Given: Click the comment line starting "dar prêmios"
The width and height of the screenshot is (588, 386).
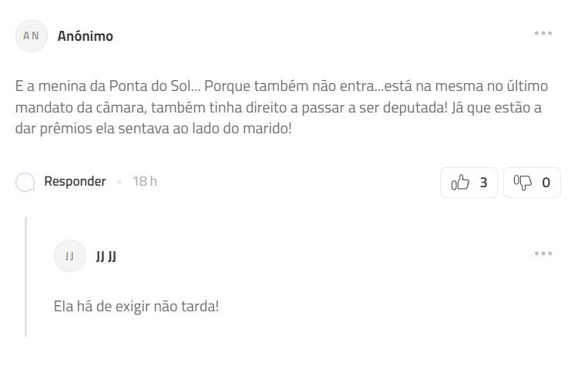Looking at the screenshot, I should 153,128.
